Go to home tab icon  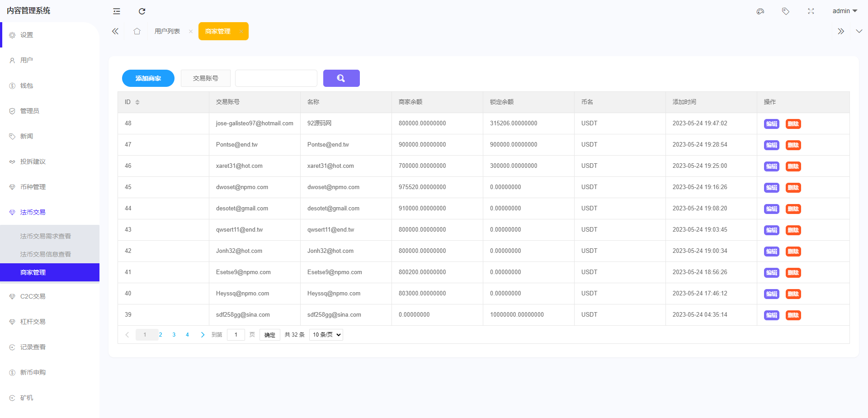[137, 31]
